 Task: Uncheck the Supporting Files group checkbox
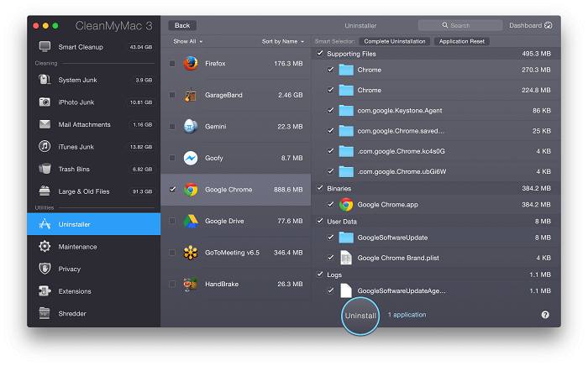coord(319,53)
